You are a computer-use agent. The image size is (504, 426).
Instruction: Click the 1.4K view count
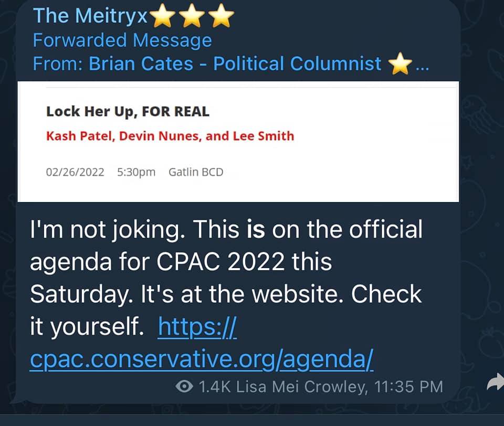pyautogui.click(x=214, y=387)
